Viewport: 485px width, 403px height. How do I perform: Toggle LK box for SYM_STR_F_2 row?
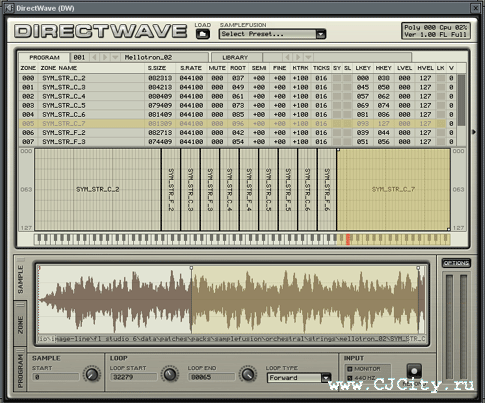tap(441, 133)
